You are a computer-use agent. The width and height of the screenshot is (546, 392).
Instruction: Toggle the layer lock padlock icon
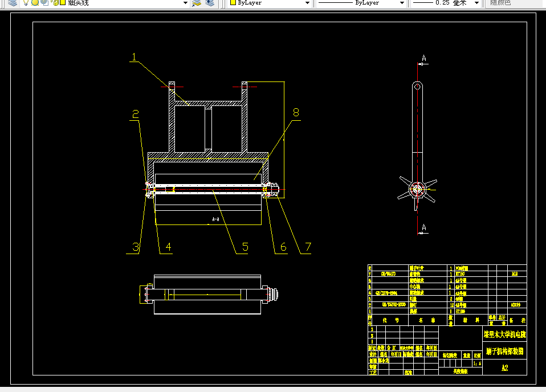point(55,3)
